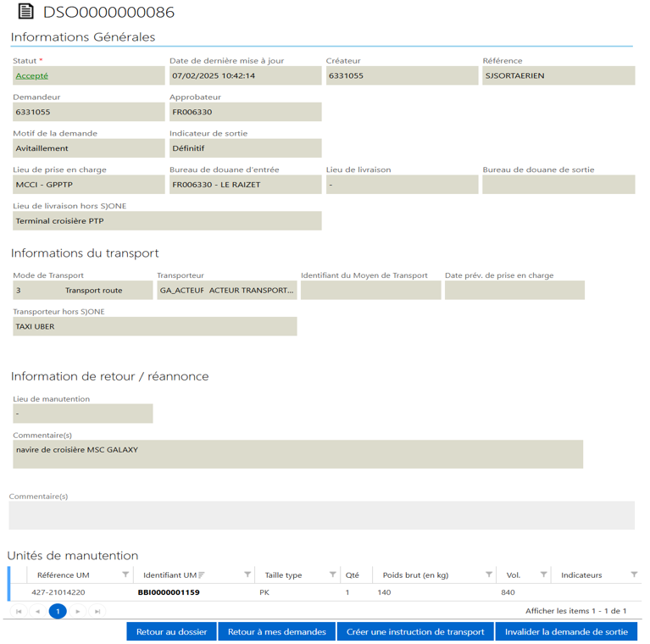Open filter for Identifiant UM column
Screen dimensions: 650x644
(247, 575)
